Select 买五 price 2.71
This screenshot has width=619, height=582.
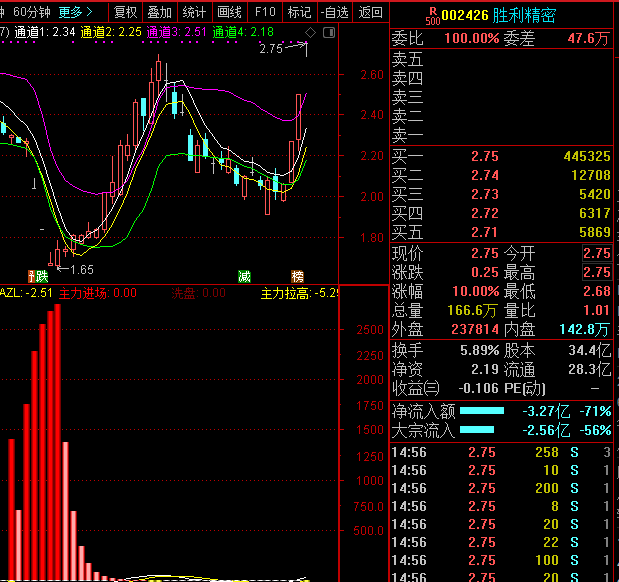tap(485, 232)
